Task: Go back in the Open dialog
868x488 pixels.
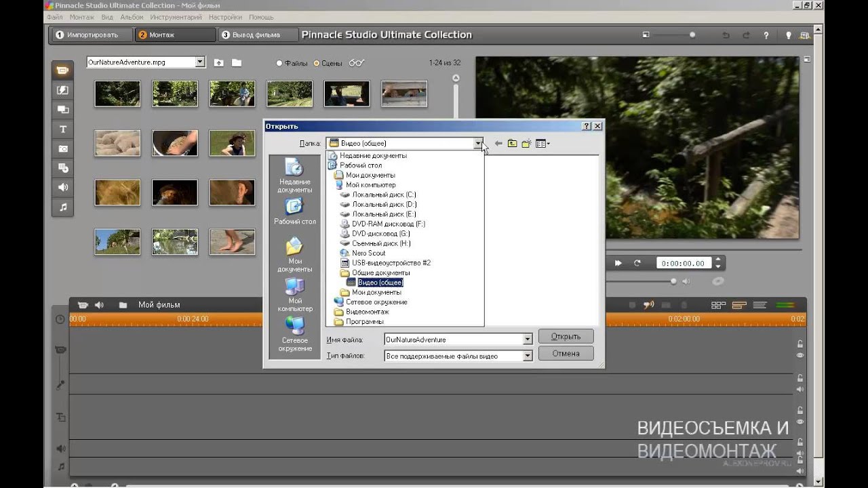Action: tap(498, 143)
